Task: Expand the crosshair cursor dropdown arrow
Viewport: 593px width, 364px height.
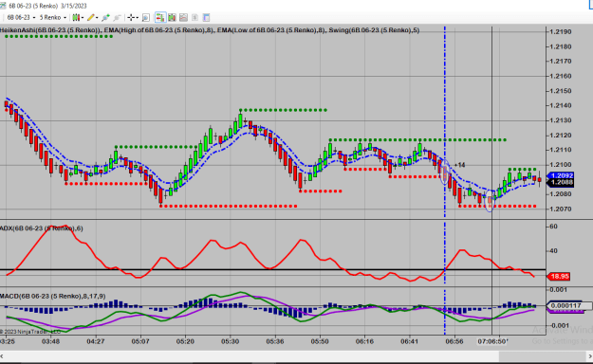Action: click(x=138, y=18)
